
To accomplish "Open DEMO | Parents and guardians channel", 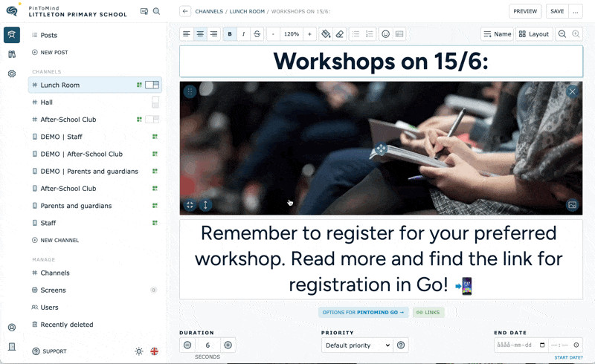I will click(95, 172).
